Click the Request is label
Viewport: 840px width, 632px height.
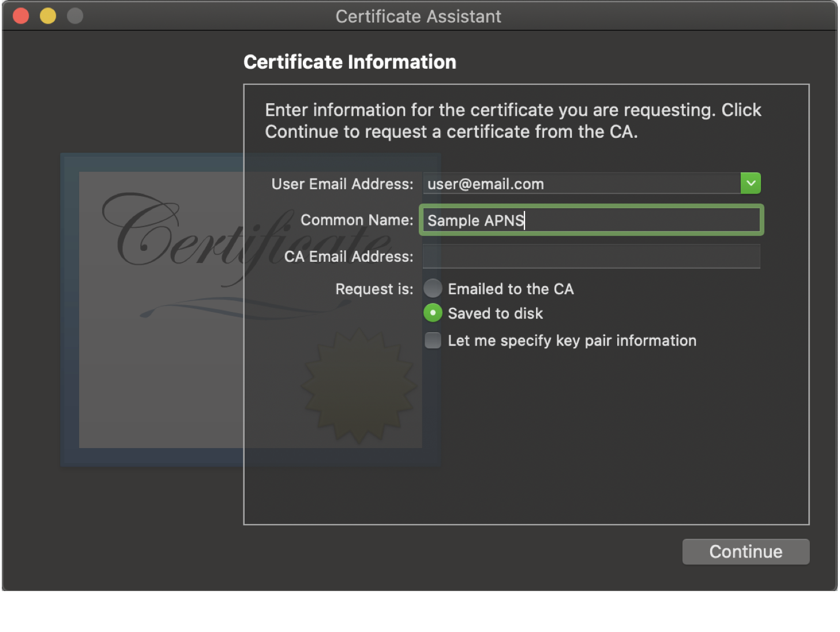pos(374,288)
